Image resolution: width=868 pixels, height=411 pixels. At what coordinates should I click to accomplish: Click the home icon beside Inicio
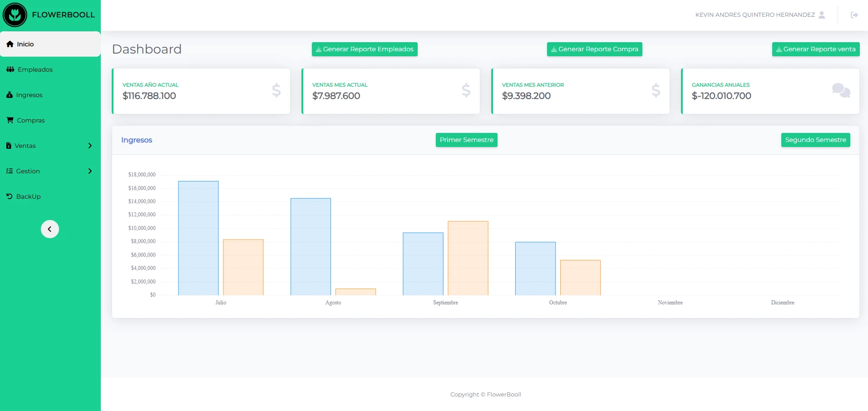pos(10,44)
